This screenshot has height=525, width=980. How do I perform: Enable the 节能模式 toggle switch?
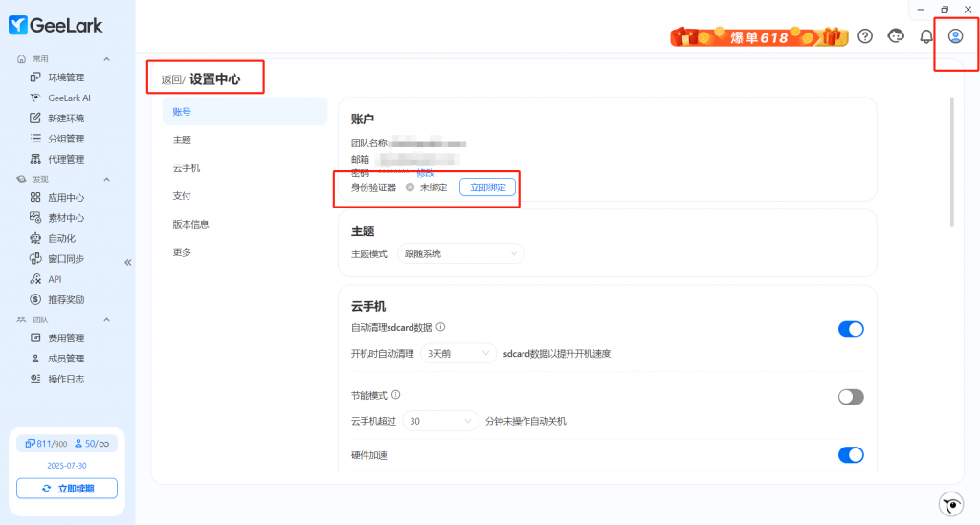tap(850, 397)
